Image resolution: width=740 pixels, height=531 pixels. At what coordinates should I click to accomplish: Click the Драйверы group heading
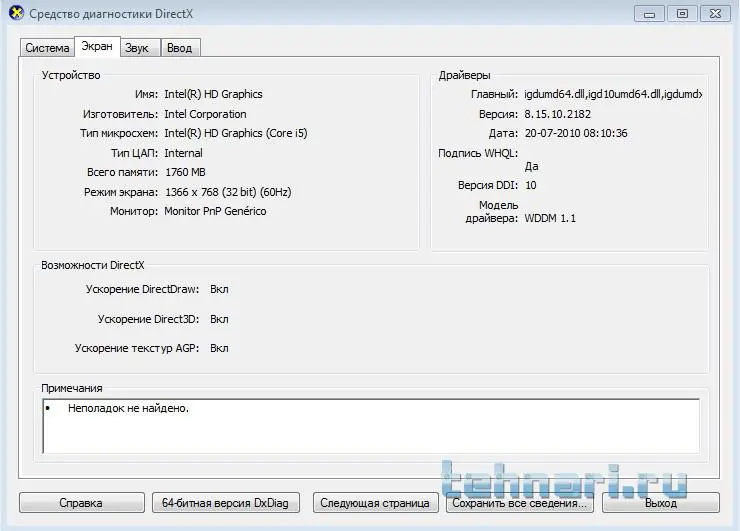tap(464, 76)
